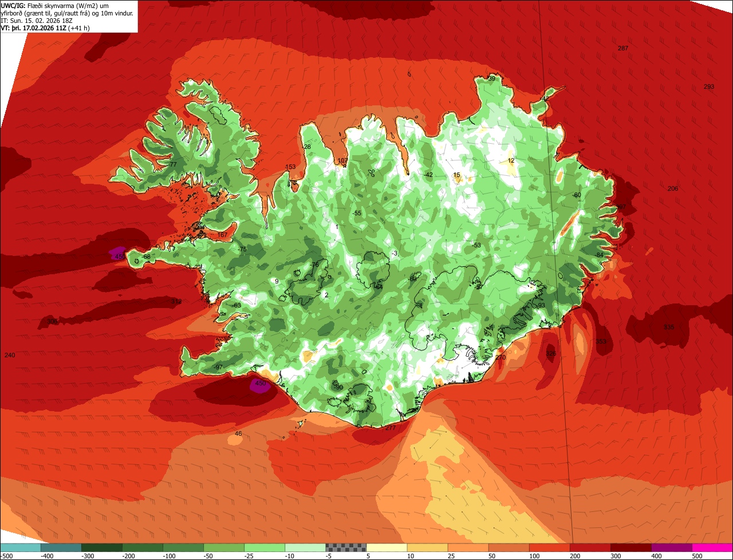Click the -53 value on the map
Image resolution: width=733 pixels, height=560 pixels.
pos(476,245)
